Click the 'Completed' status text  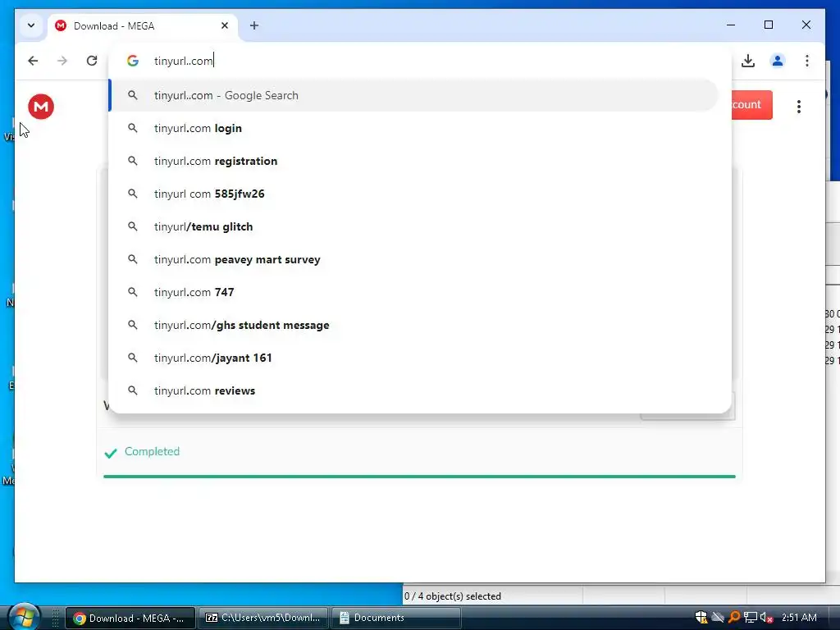coord(152,452)
